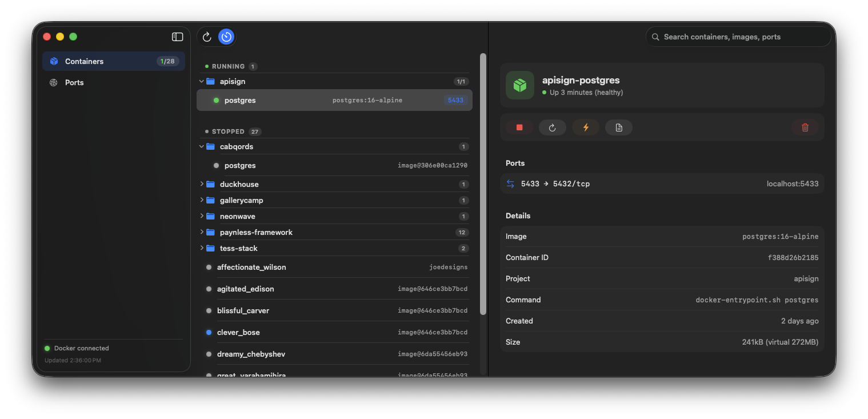Click the 1/28 count badge on Containers
The height and width of the screenshot is (419, 868).
167,61
